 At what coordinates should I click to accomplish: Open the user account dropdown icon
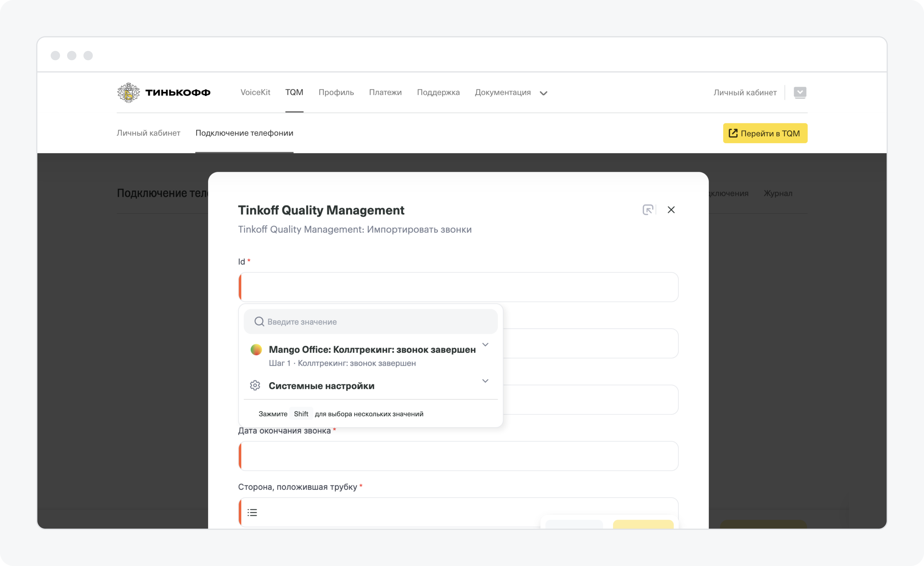[800, 92]
